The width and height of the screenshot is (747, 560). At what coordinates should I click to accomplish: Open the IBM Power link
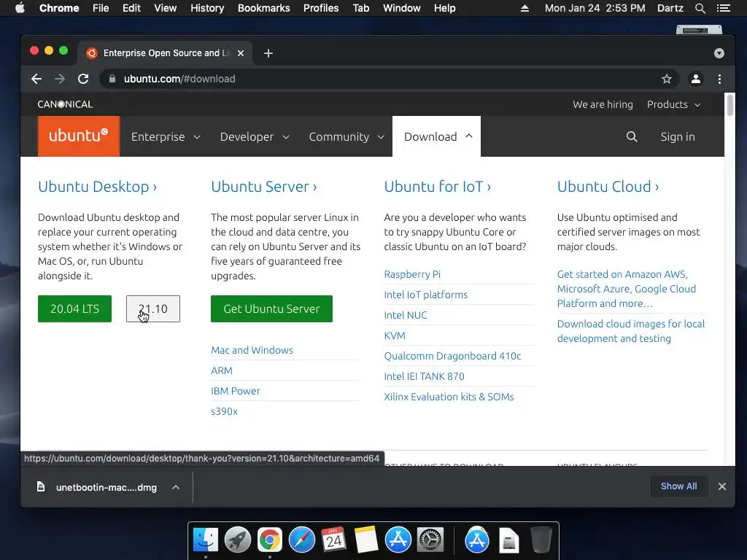[x=236, y=391]
